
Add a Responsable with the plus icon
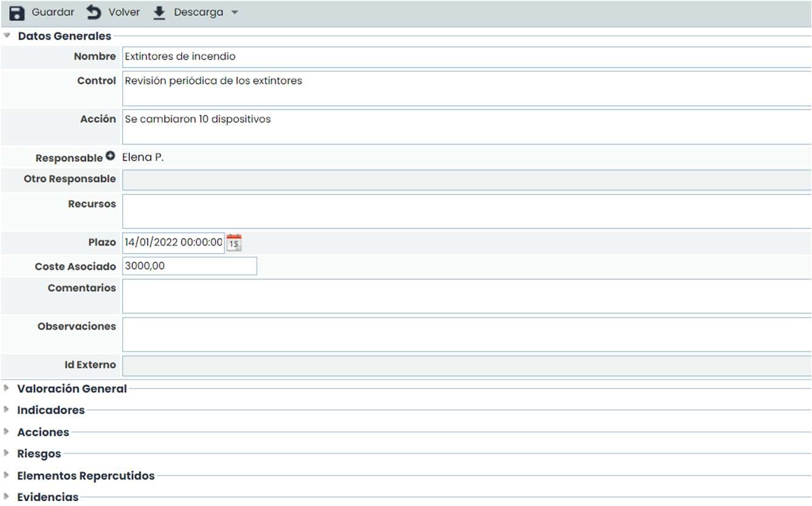tap(110, 156)
